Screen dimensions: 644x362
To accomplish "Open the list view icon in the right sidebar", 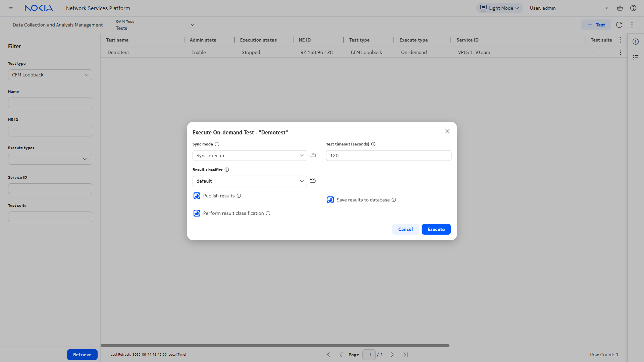I will pyautogui.click(x=636, y=58).
